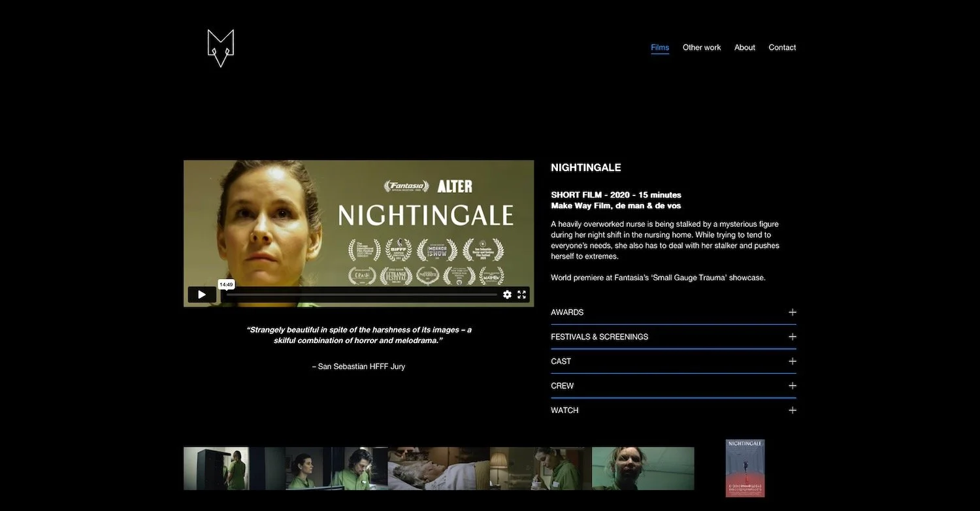Viewport: 980px width, 511px height.
Task: Open the About page
Action: click(x=745, y=47)
